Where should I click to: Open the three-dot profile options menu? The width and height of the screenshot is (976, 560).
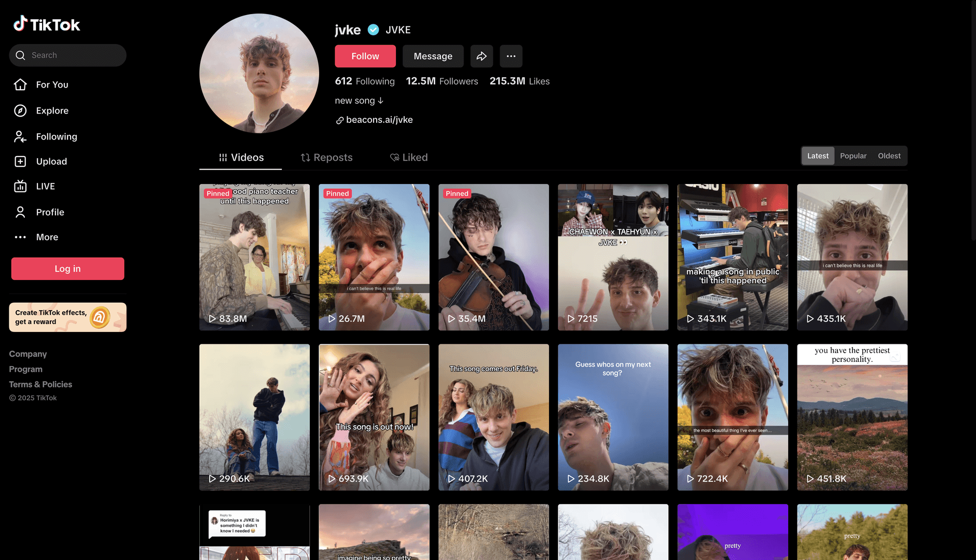click(x=511, y=56)
